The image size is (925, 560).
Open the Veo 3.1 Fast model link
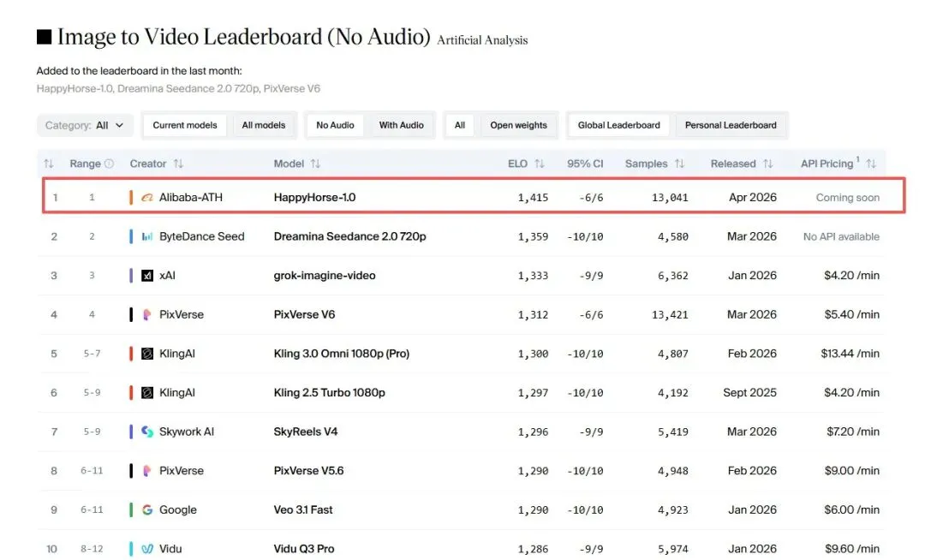[303, 510]
